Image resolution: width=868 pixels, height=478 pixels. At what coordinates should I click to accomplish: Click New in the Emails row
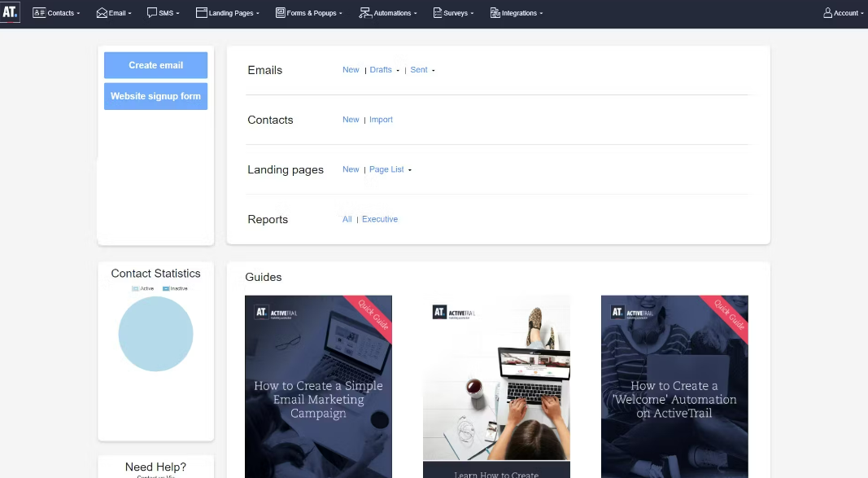351,70
